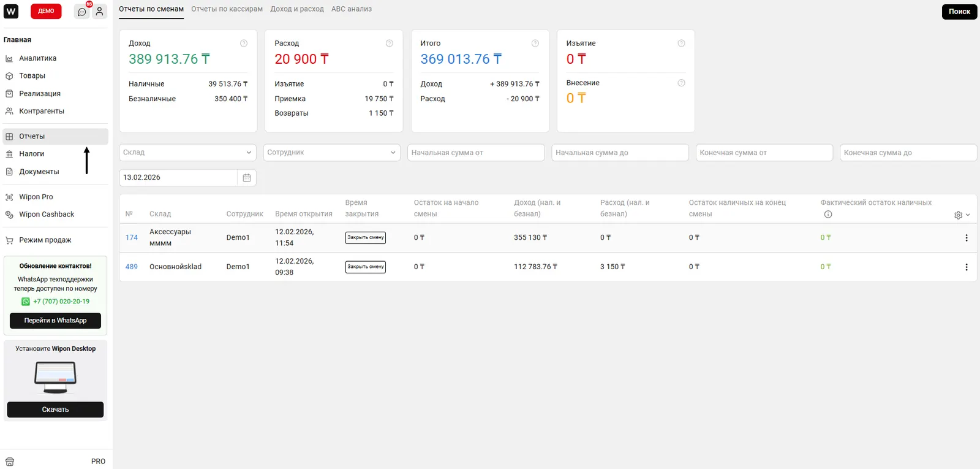Switch to Отчеты по кассирам tab
980x469 pixels.
tap(227, 9)
